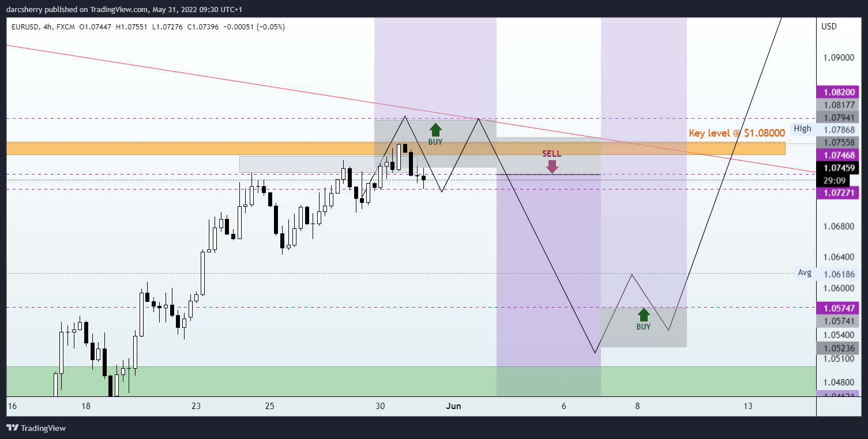The height and width of the screenshot is (439, 868).
Task: Click the 1.05236 gray price label
Action: point(838,348)
